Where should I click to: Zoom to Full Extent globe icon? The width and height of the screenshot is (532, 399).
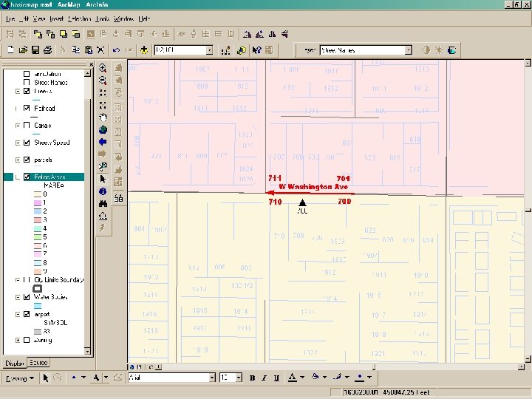(103, 129)
